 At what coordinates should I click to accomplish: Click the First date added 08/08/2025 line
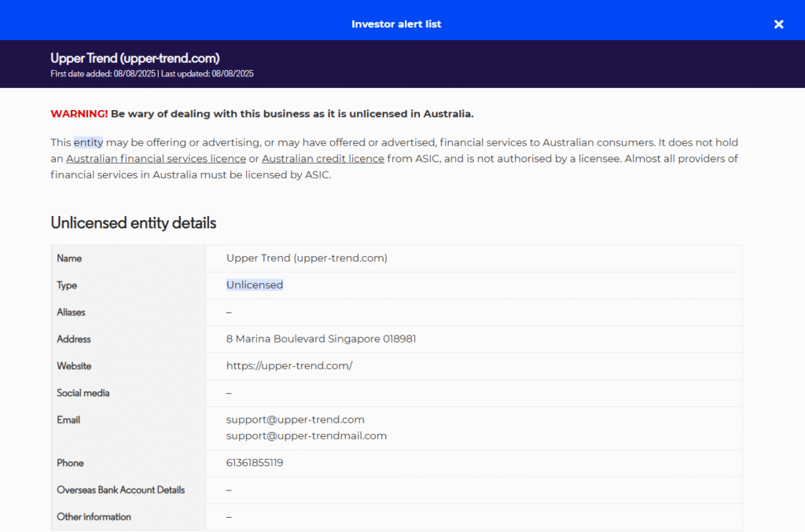152,74
